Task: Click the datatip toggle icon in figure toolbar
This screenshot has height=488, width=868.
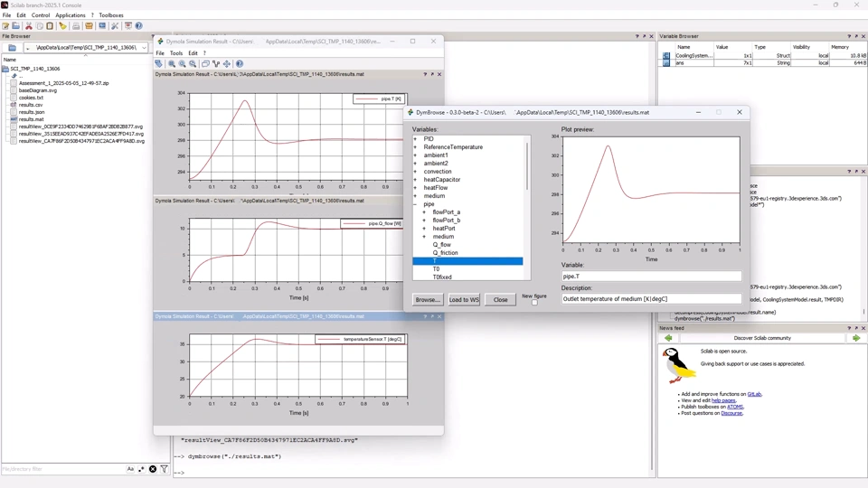Action: coord(216,63)
